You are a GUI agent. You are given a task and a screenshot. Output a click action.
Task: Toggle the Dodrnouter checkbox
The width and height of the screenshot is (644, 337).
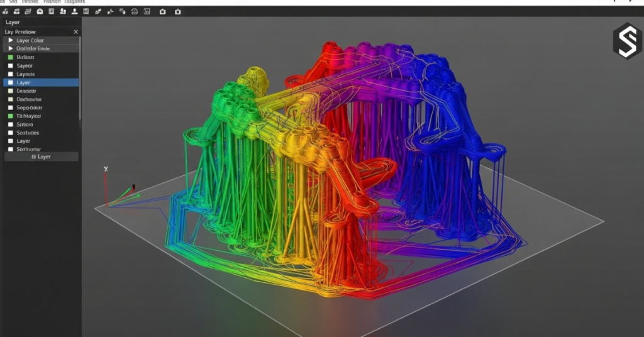[11, 99]
